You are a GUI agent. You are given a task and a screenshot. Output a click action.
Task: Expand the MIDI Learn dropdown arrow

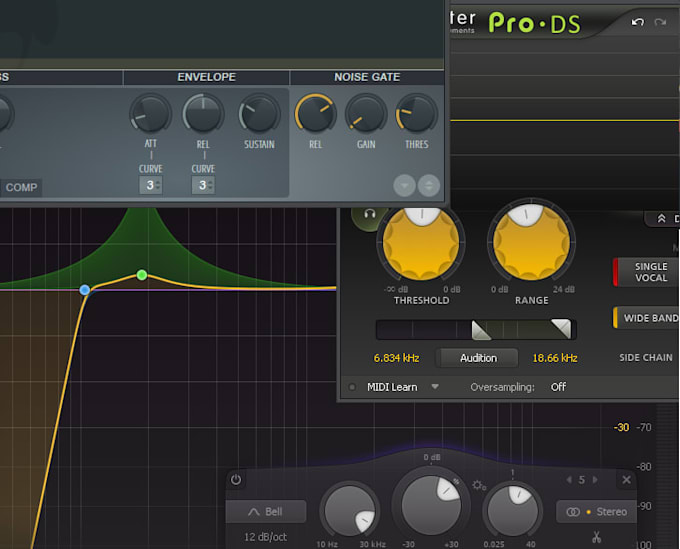click(435, 386)
